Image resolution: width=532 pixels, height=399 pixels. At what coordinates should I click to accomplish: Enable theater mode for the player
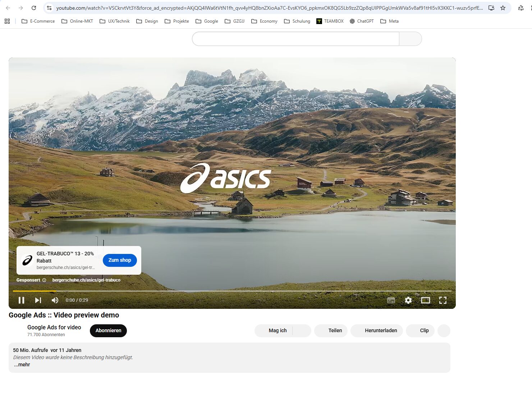click(x=426, y=300)
